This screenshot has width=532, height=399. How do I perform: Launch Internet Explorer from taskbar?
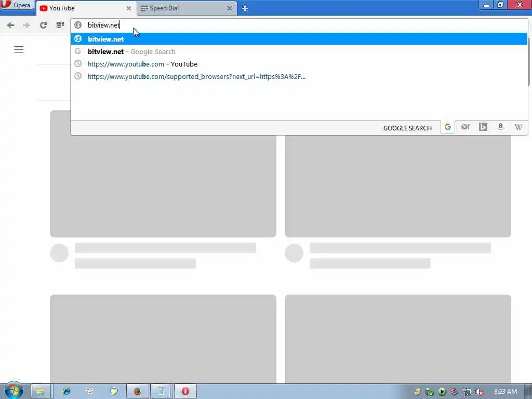coord(66,392)
